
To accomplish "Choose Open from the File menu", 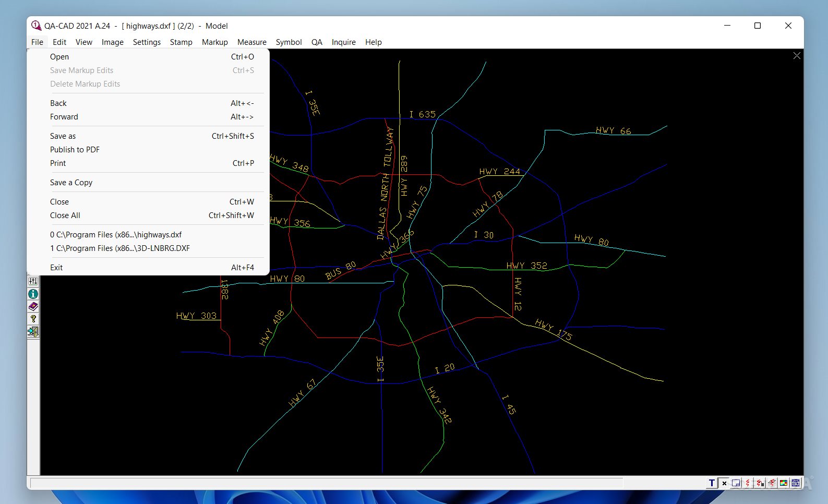I will (x=148, y=57).
